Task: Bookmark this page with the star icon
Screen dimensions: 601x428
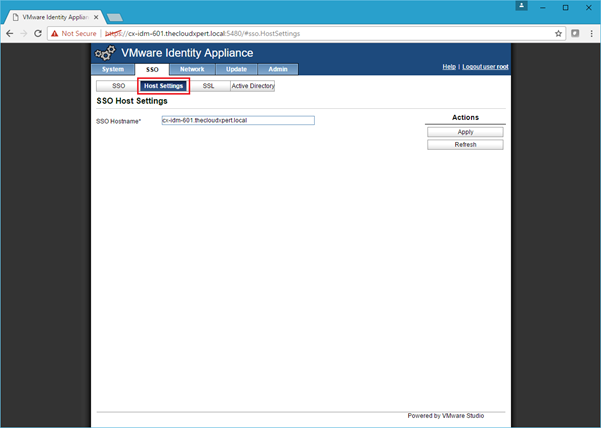Action: (559, 33)
